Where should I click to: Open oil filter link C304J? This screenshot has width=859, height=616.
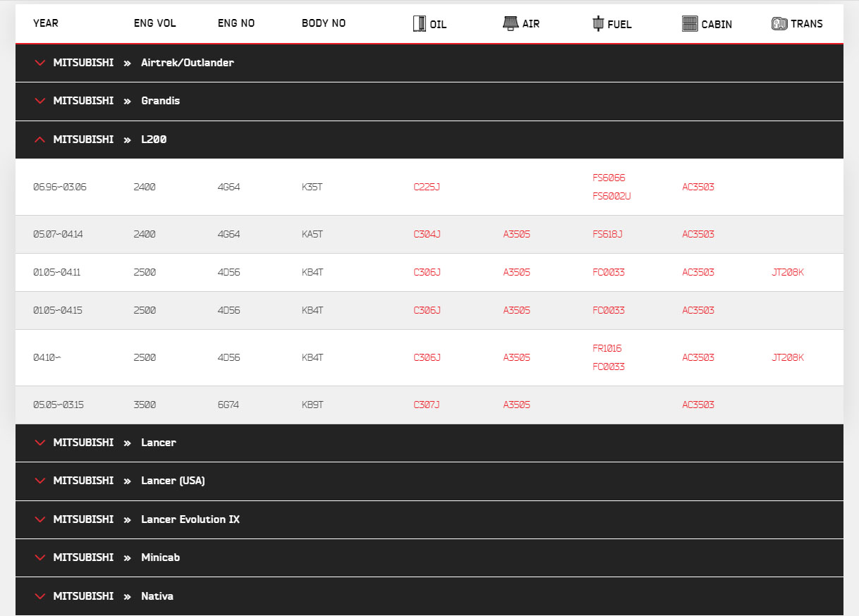click(x=427, y=234)
